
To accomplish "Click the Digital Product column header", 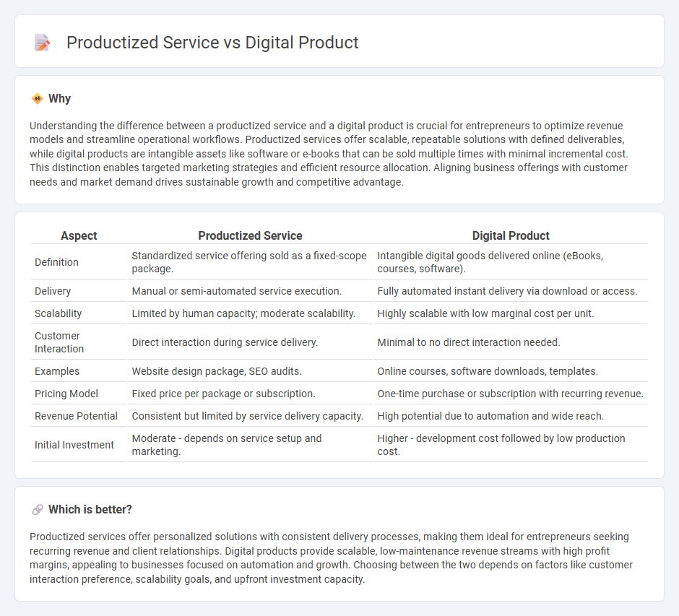I will tap(511, 235).
